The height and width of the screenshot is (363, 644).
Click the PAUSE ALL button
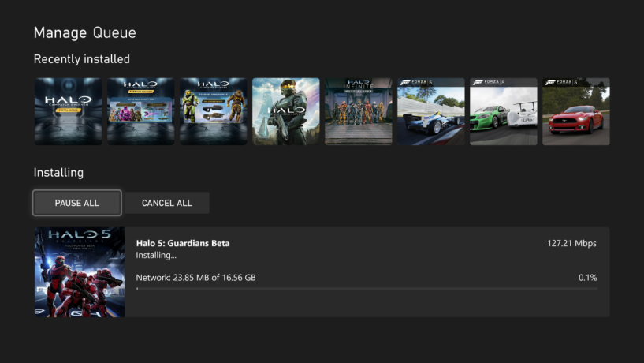point(77,203)
